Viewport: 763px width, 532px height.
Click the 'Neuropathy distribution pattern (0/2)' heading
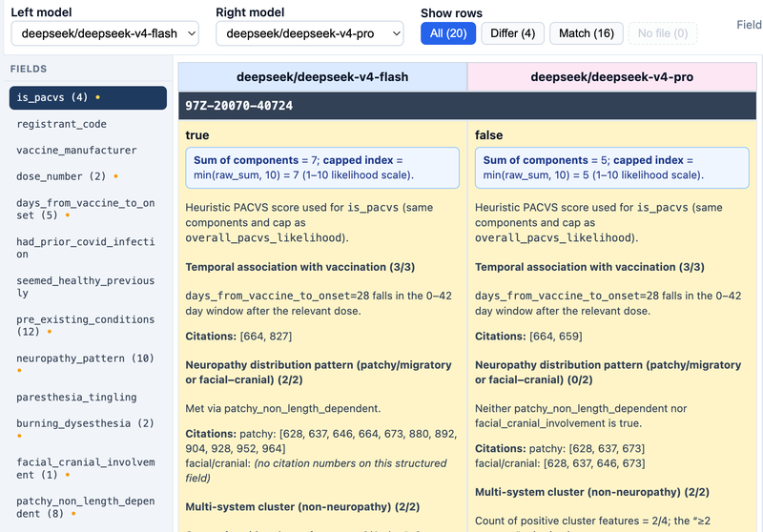point(608,373)
